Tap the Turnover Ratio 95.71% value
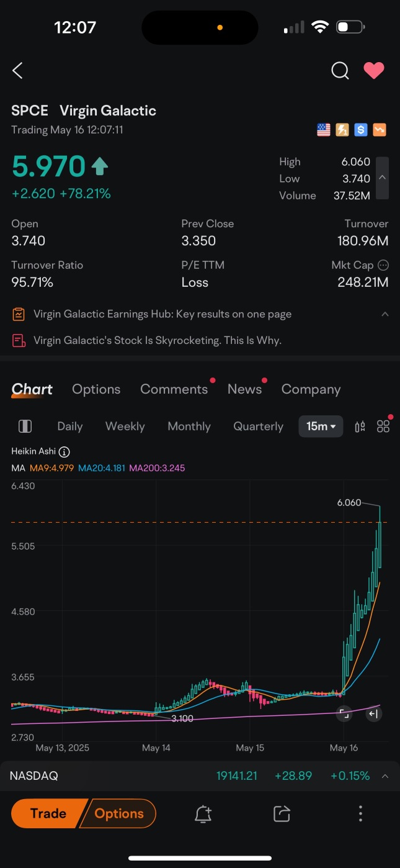 (32, 283)
